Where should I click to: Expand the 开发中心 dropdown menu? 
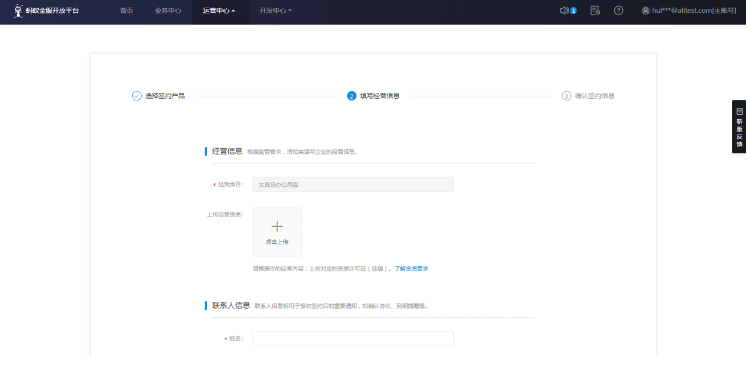click(276, 11)
